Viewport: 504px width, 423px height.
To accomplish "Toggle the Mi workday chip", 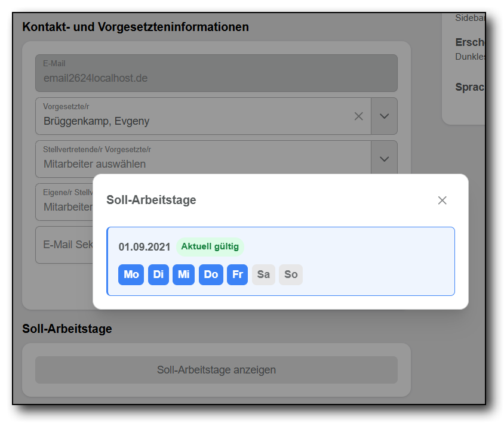I will pos(183,274).
